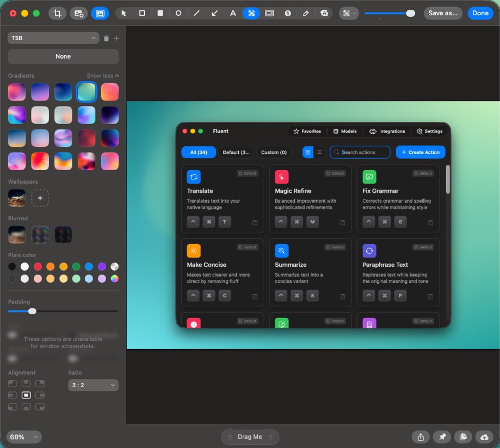Click the None background button
The height and width of the screenshot is (448, 500).
63,57
